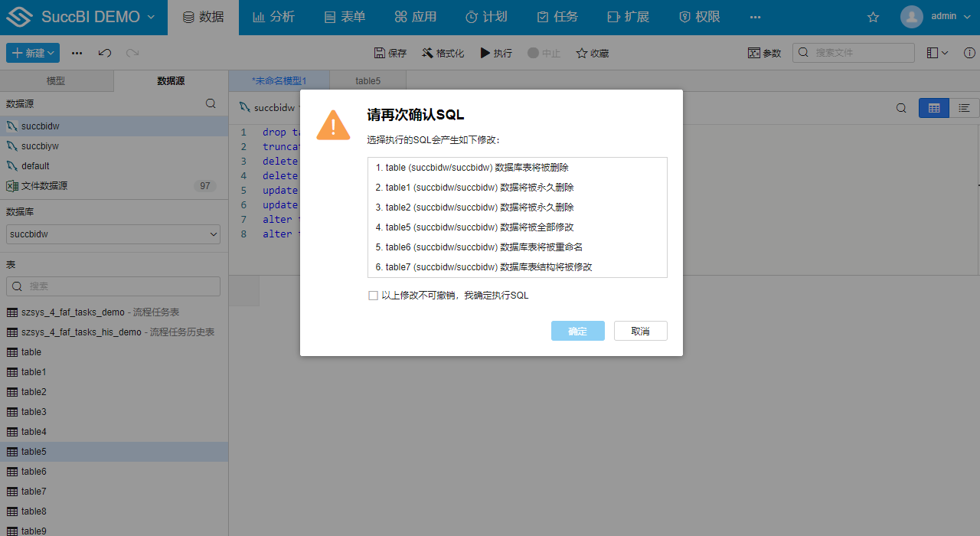Redo the last edit
The width and height of the screenshot is (980, 536).
click(x=131, y=53)
